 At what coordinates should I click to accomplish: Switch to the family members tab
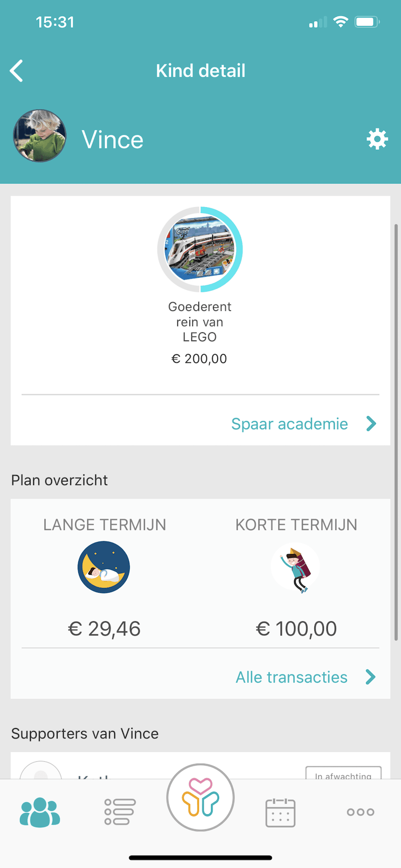[x=40, y=811]
